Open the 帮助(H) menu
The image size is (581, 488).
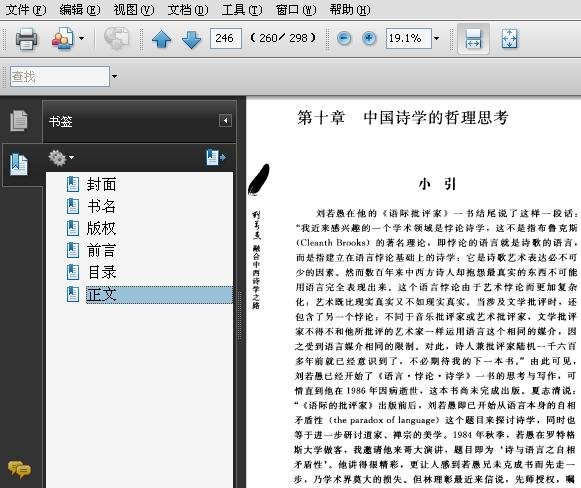tap(350, 10)
